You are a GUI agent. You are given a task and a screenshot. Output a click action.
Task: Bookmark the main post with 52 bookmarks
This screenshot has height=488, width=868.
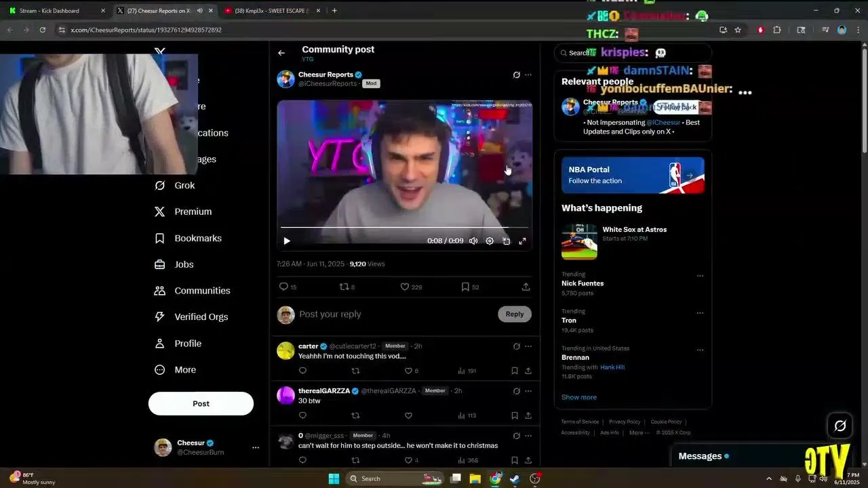(470, 287)
